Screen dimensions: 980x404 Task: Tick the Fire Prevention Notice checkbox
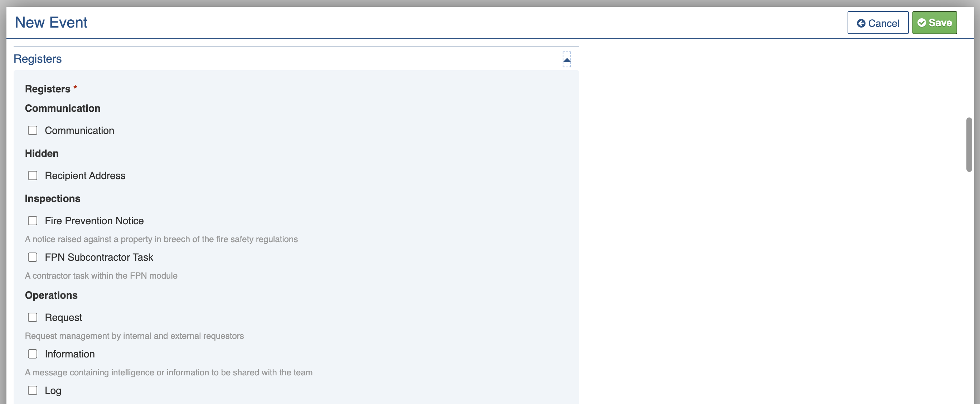pyautogui.click(x=33, y=221)
